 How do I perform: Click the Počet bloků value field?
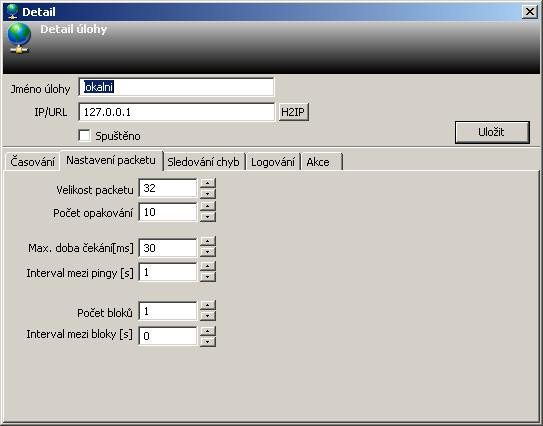point(168,311)
